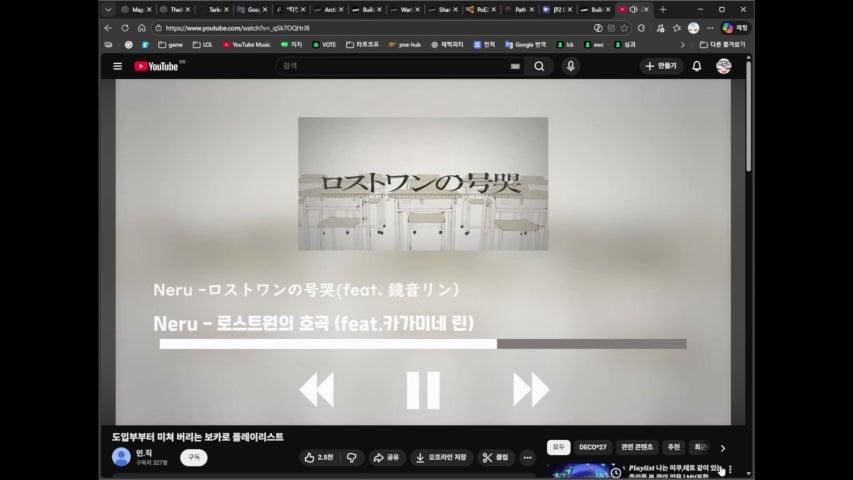
Task: Go back with browser back arrow
Action: coord(108,28)
